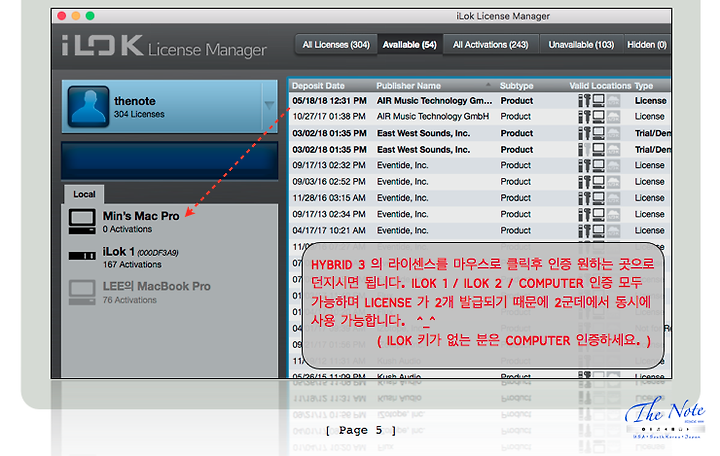Expand the thenote account dropdown arrow
Screen dimensions: 720x456
point(270,106)
